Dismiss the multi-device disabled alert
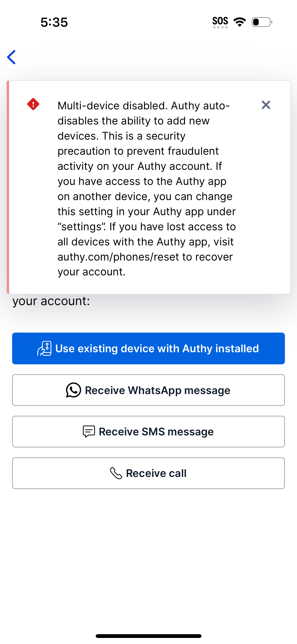297x644 pixels. tap(266, 105)
